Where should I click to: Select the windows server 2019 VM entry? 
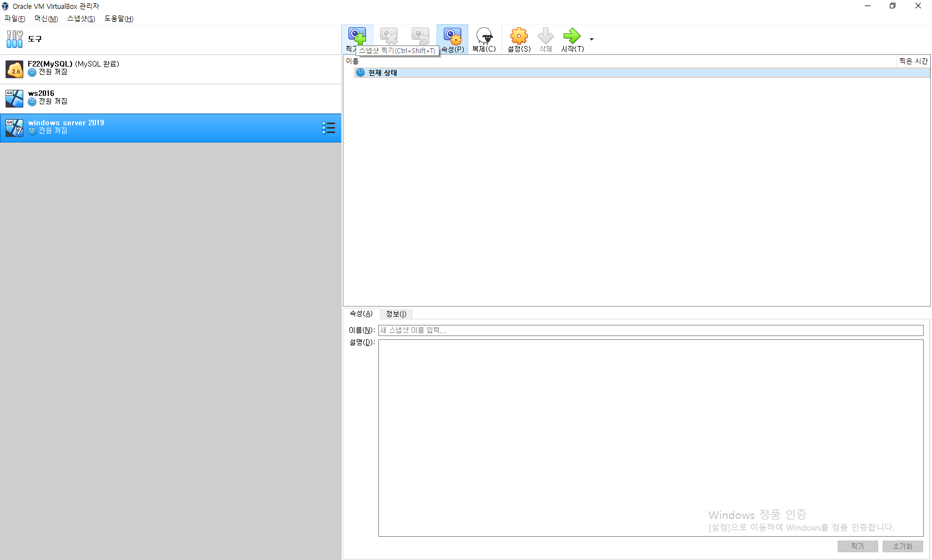tap(171, 128)
